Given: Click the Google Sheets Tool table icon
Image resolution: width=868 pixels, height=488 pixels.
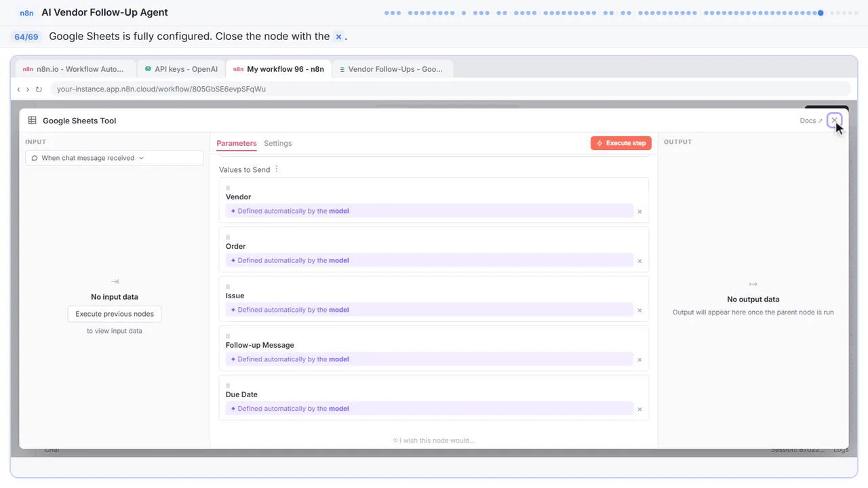Looking at the screenshot, I should click(32, 121).
